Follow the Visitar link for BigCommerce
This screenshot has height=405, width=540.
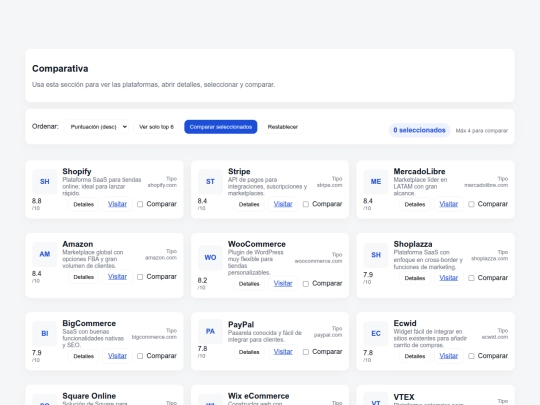[117, 356]
